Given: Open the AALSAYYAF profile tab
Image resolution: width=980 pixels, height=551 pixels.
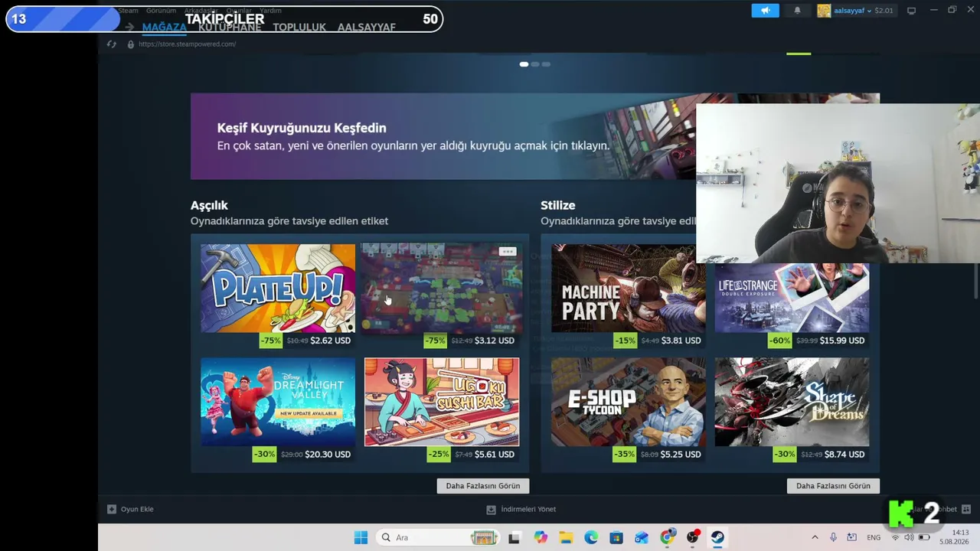Looking at the screenshot, I should click(367, 27).
